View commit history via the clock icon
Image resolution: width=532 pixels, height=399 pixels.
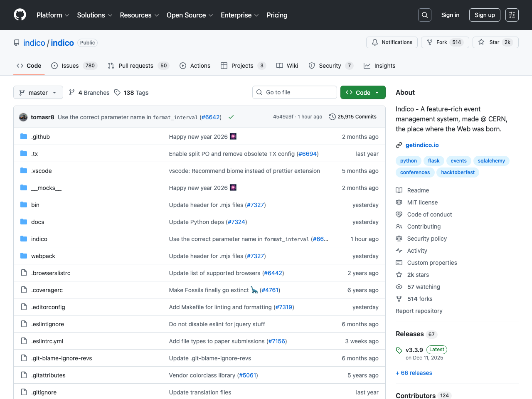point(332,117)
